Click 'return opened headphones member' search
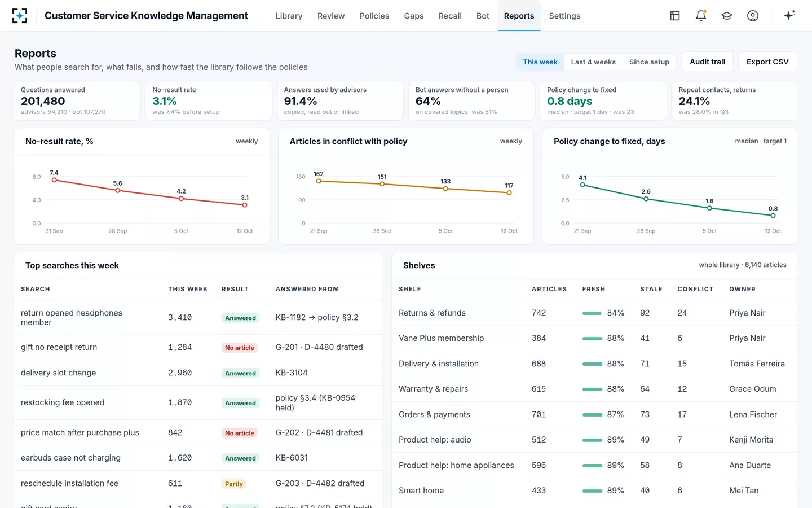Screen dimensions: 812x508 click(72, 318)
